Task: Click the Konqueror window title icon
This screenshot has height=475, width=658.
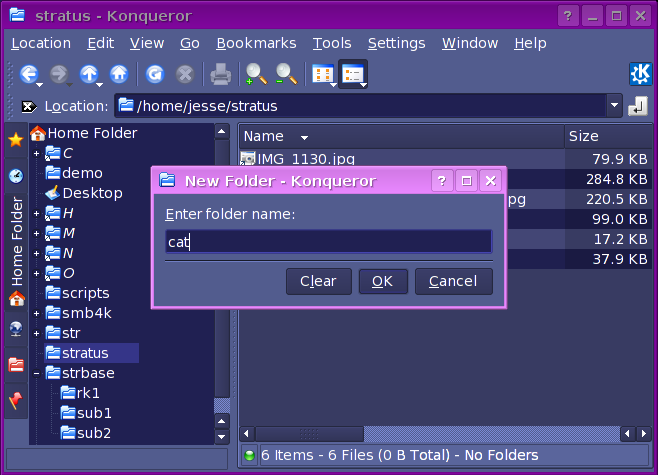Action: pyautogui.click(x=17, y=15)
